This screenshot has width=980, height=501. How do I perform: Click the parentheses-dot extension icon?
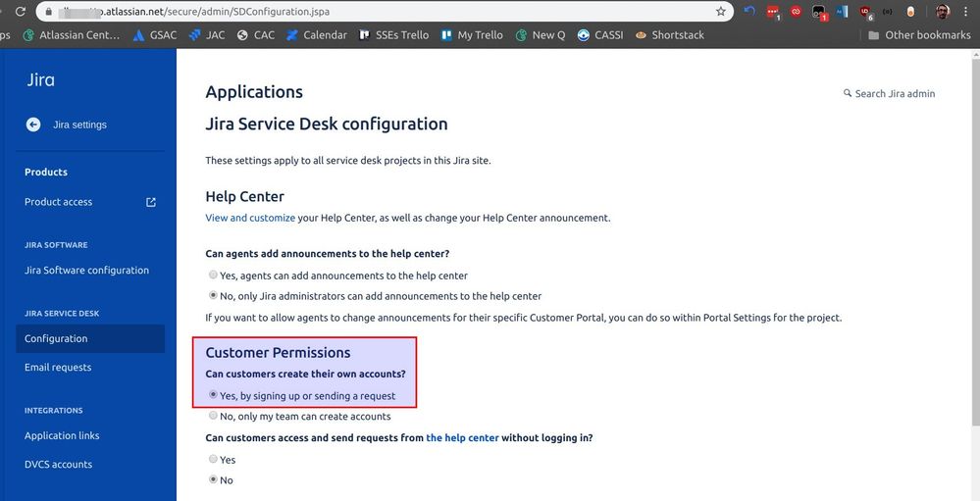coord(888,11)
